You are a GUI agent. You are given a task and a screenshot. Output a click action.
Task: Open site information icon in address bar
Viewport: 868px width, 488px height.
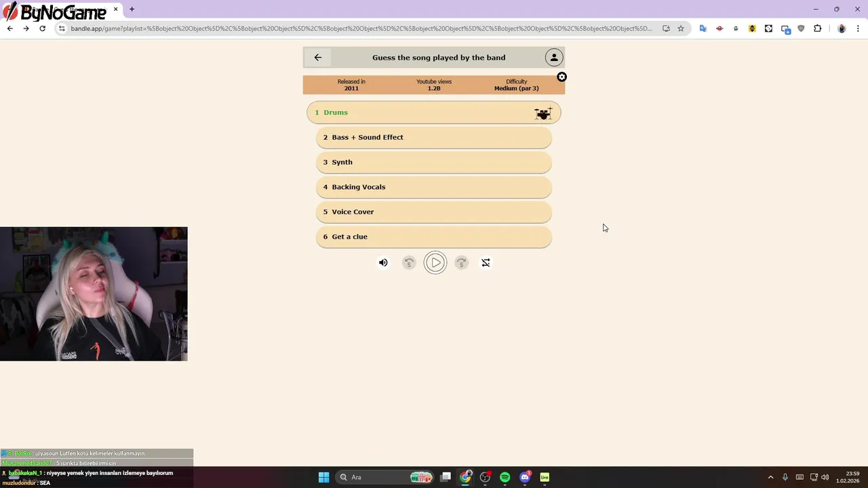coord(62,28)
